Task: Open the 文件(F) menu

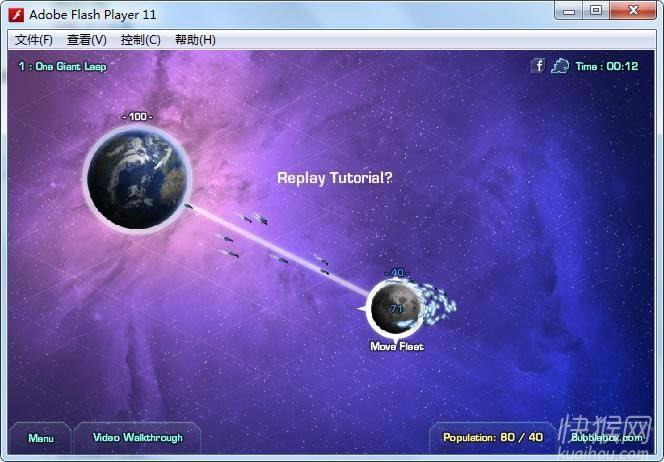Action: click(x=34, y=40)
